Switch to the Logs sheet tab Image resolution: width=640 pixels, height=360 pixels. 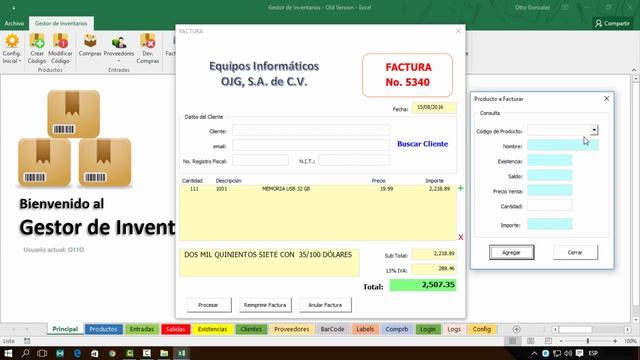point(454,329)
